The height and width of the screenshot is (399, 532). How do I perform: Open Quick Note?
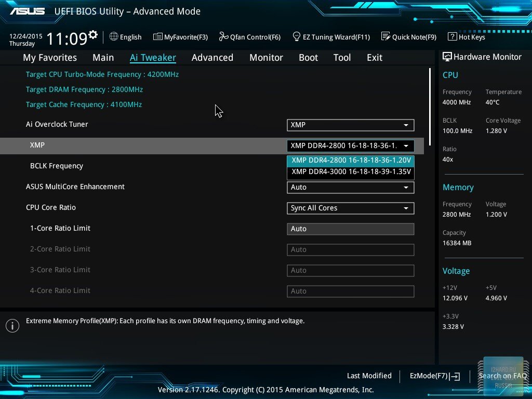click(408, 37)
